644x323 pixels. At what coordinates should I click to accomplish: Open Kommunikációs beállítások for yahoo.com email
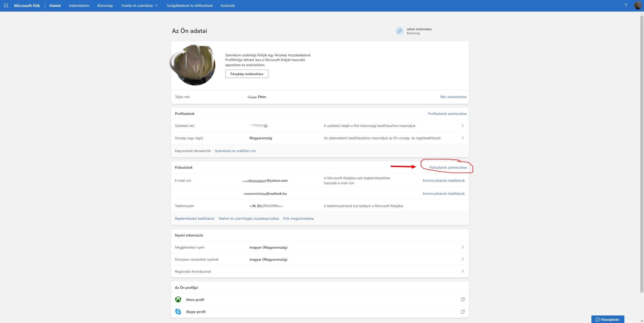[x=444, y=181]
